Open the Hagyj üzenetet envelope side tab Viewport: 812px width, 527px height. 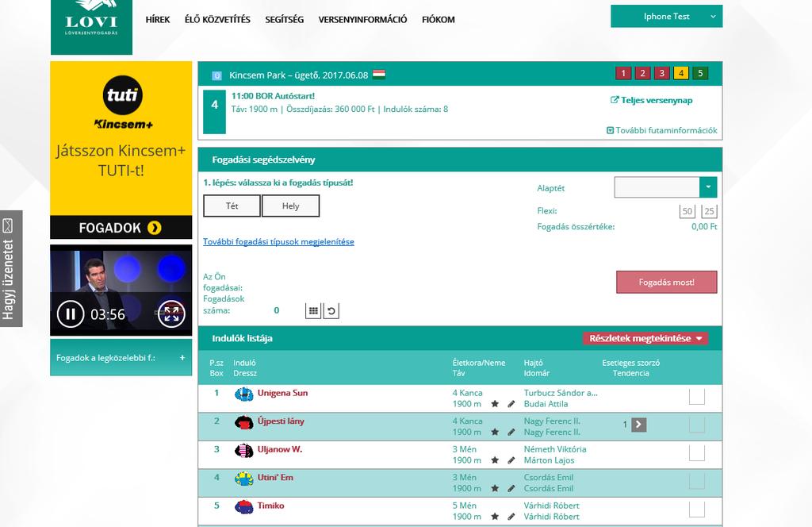point(11,268)
